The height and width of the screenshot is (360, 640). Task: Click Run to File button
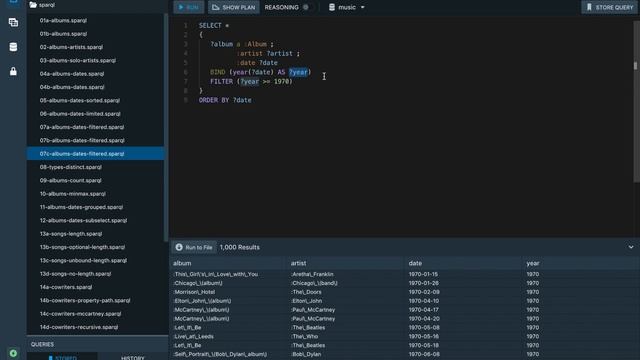[x=194, y=247]
